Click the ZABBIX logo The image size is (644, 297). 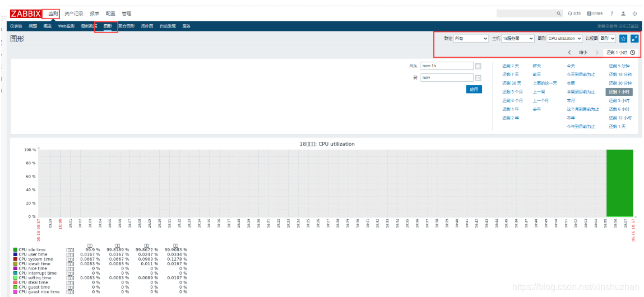25,13
